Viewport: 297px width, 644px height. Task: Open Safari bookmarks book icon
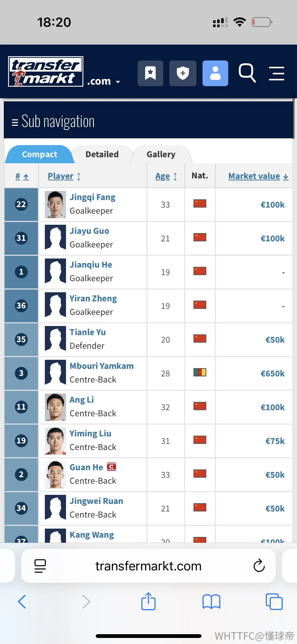(x=211, y=602)
